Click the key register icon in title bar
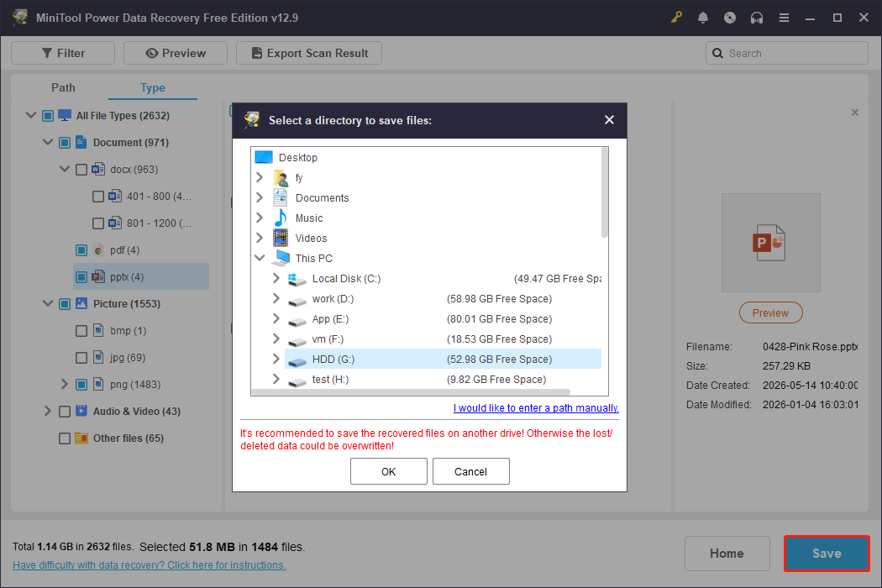 (x=676, y=18)
